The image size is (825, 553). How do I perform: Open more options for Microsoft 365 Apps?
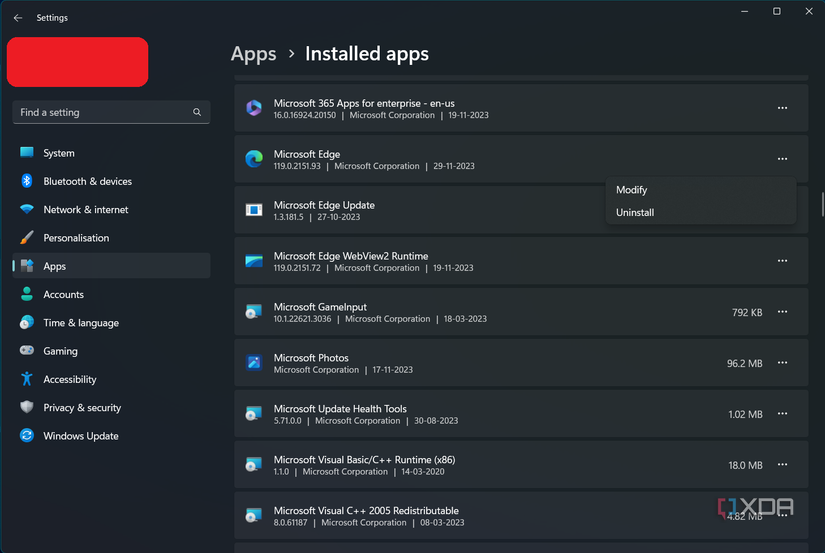(782, 108)
